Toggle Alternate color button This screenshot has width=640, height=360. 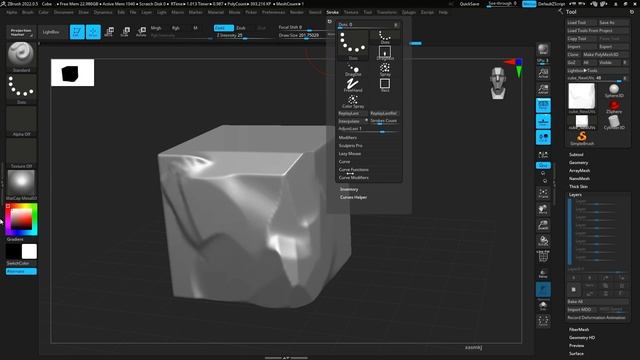coord(21,271)
